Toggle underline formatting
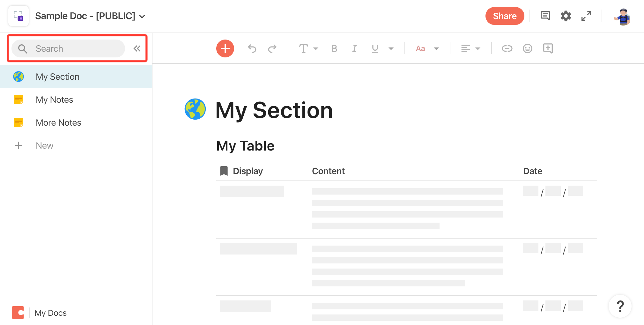 pos(375,48)
